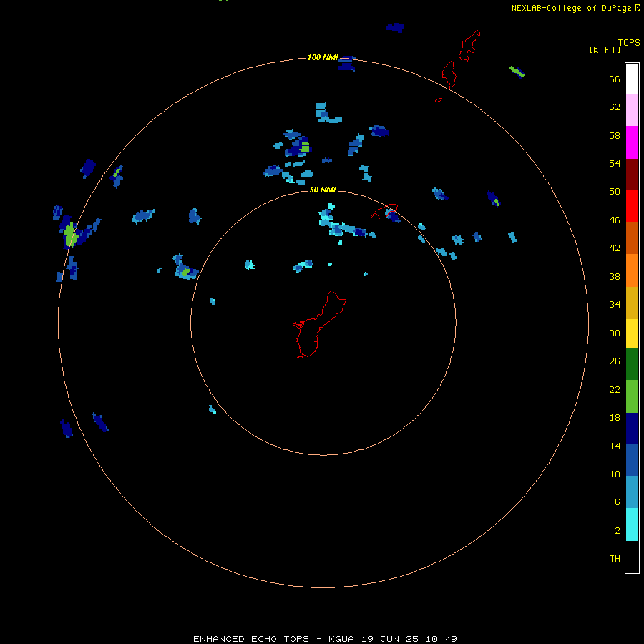The height and width of the screenshot is (644, 644).
Task: Click the large green echo on west 100 NMI ring
Action: 71,234
